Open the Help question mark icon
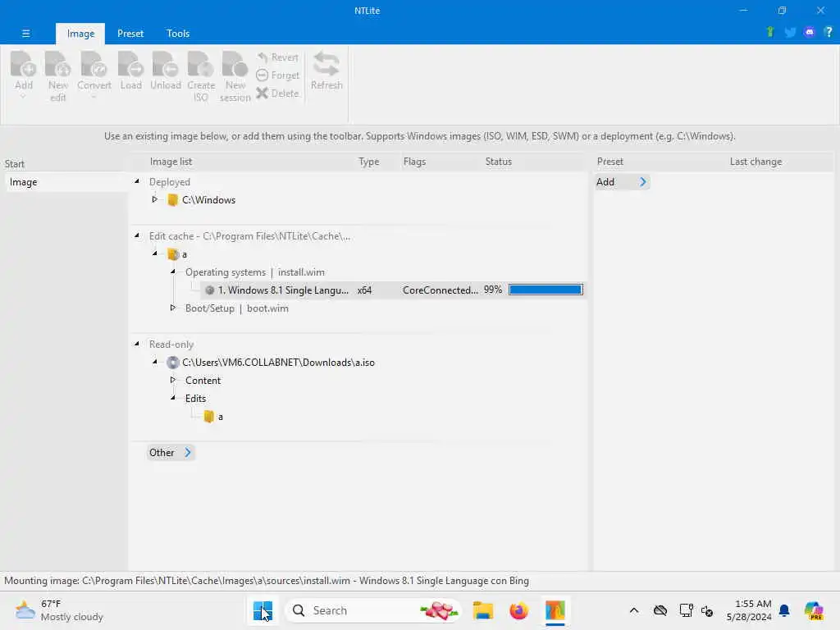 point(829,32)
